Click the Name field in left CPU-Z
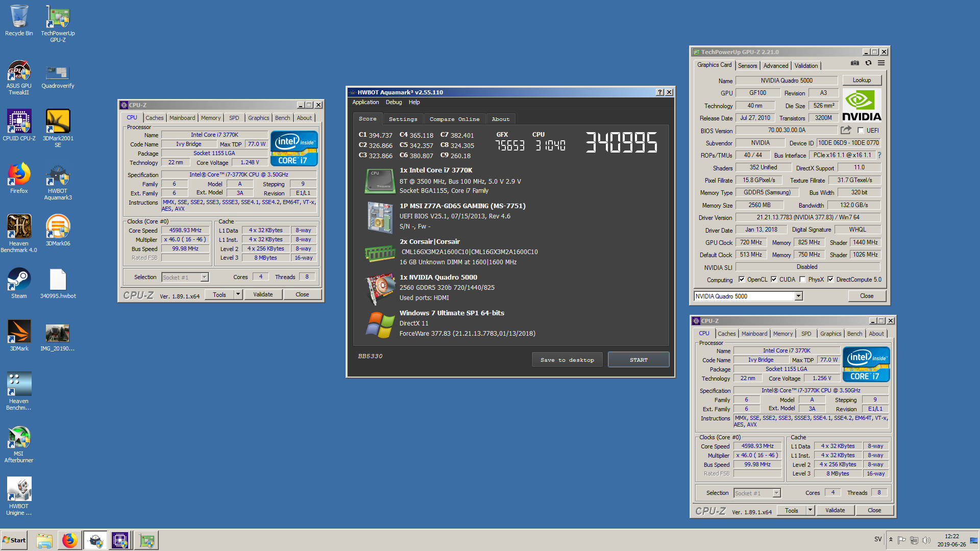 214,135
